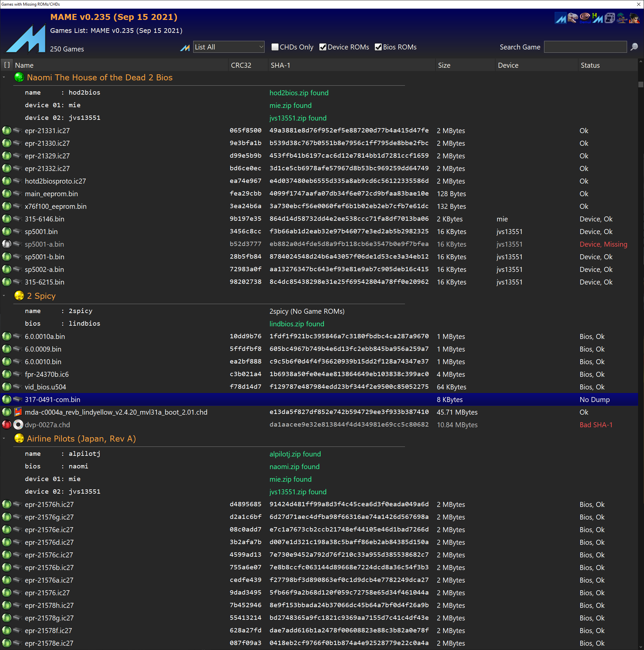This screenshot has height=650, width=644.
Task: Enable the CHDs Only checkbox
Action: click(275, 47)
